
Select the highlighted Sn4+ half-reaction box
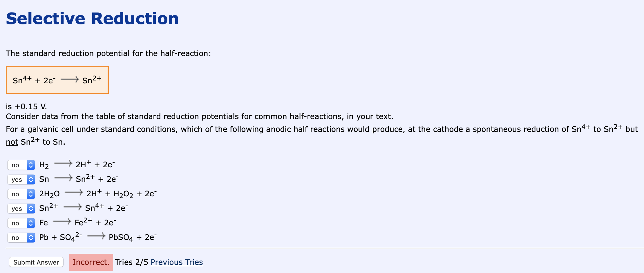coord(57,80)
